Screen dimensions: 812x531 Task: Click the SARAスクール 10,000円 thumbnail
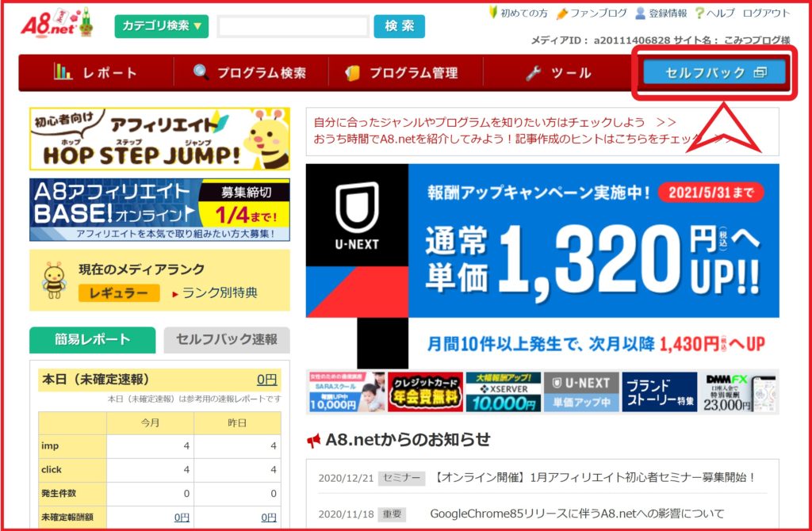(347, 392)
